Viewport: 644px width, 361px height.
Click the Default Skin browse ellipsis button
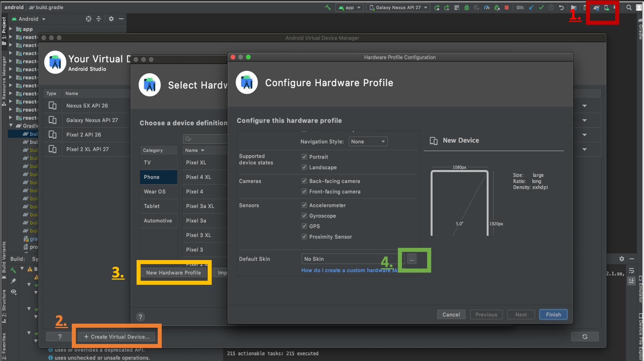412,259
